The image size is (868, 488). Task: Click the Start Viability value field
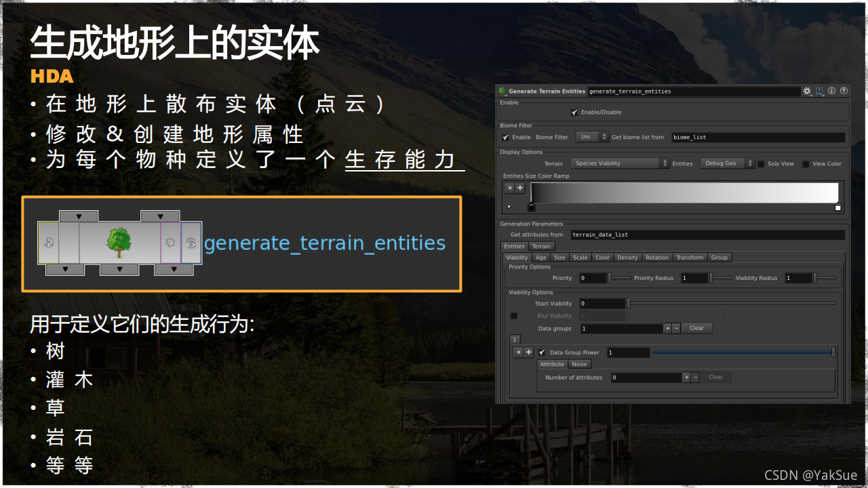pos(602,304)
